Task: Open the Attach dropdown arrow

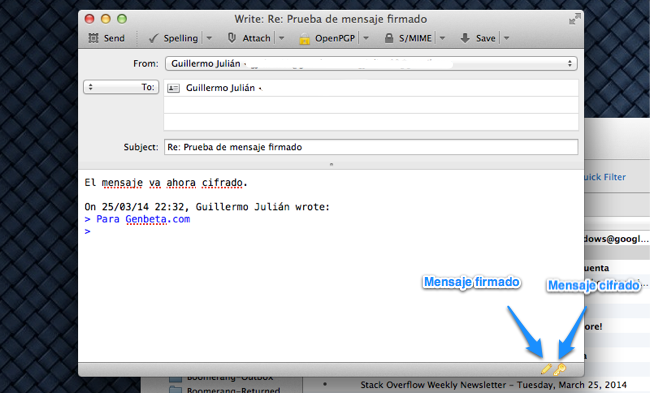Action: click(282, 38)
